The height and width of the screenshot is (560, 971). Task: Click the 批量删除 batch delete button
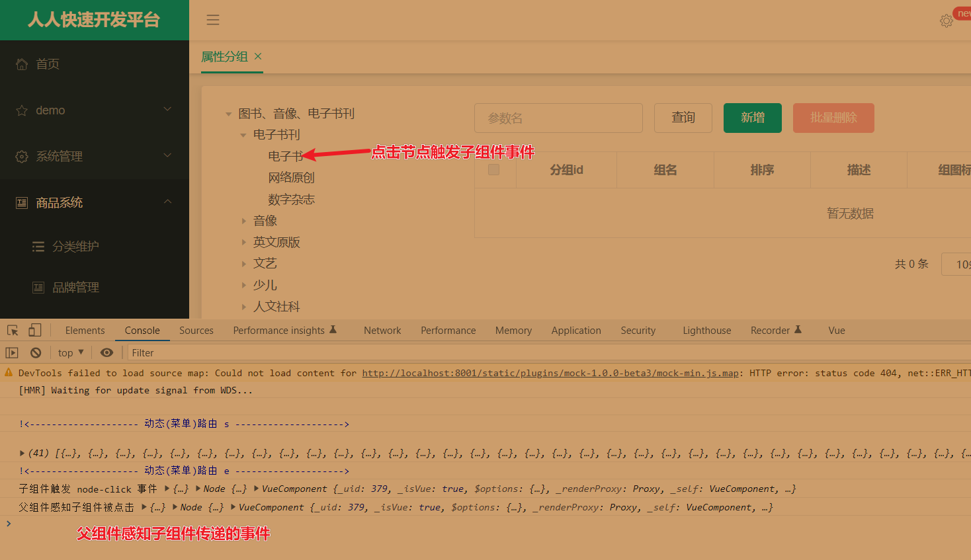click(x=833, y=118)
